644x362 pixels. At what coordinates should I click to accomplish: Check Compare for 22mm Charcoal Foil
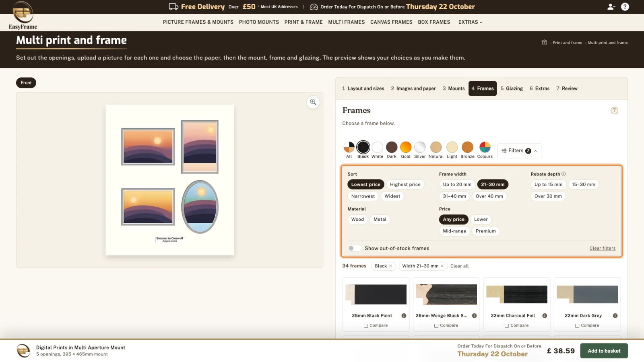point(507,326)
